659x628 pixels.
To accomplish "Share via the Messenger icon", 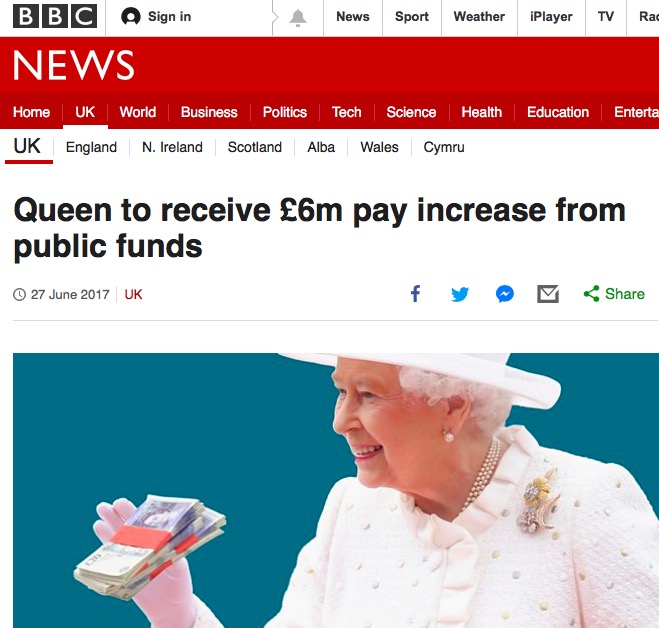I will 505,294.
